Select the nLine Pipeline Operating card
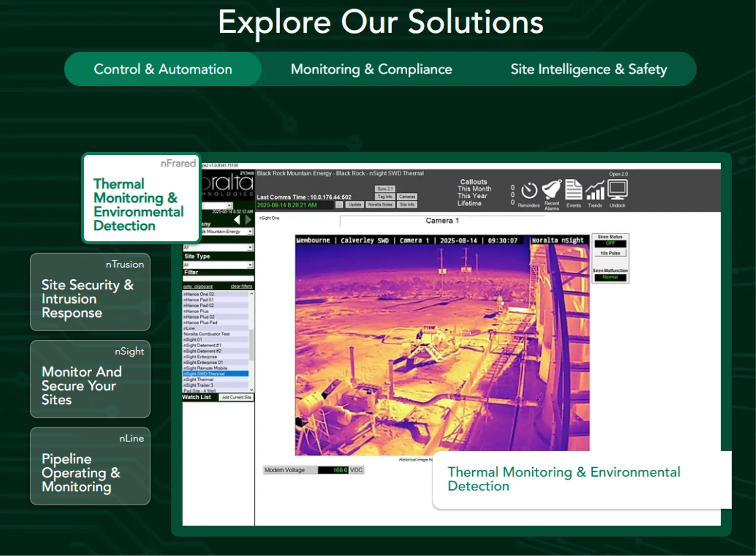The width and height of the screenshot is (756, 556). [x=90, y=466]
